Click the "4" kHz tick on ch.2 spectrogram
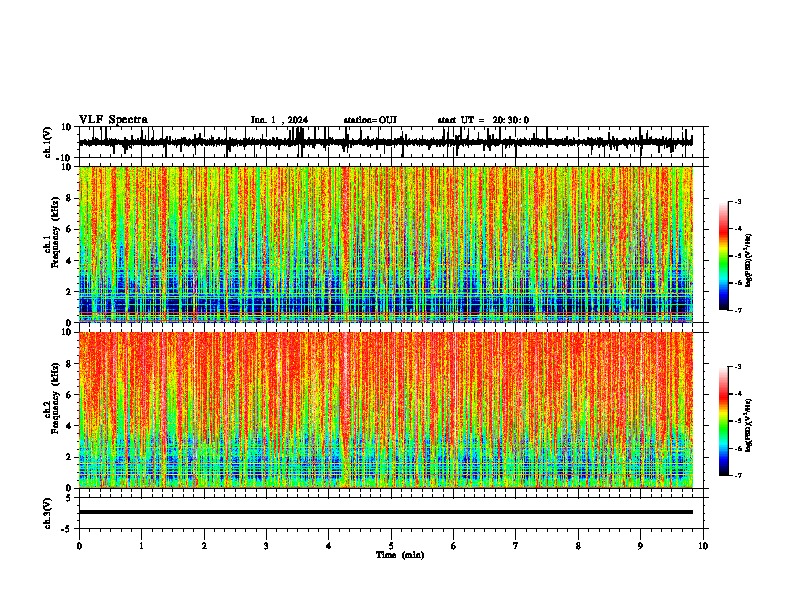Viewport: 792px width, 612px height. (70, 426)
